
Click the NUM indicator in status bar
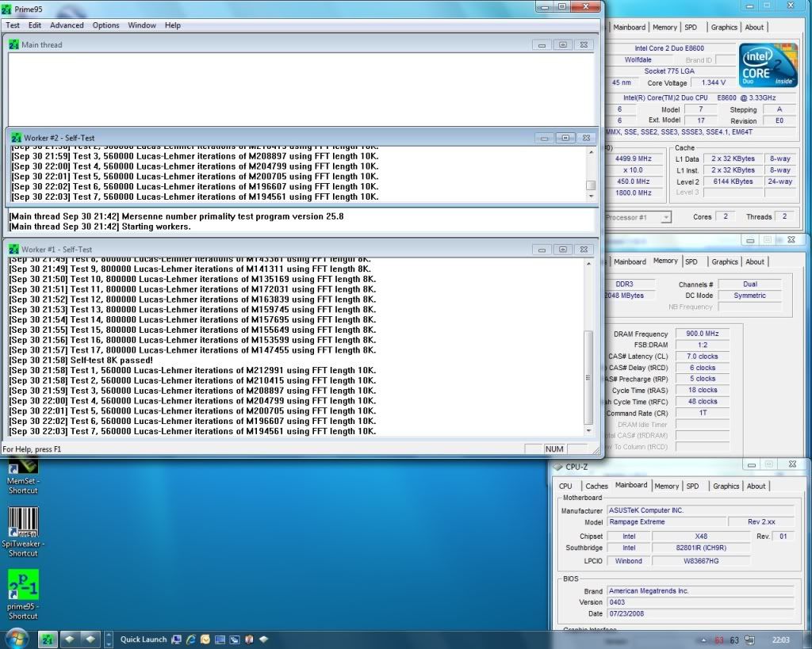click(x=554, y=449)
